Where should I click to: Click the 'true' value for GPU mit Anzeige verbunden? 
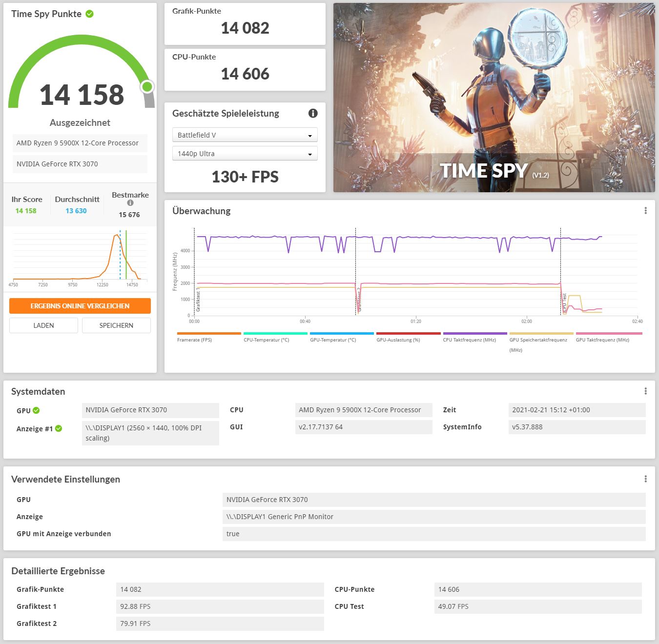tap(434, 534)
